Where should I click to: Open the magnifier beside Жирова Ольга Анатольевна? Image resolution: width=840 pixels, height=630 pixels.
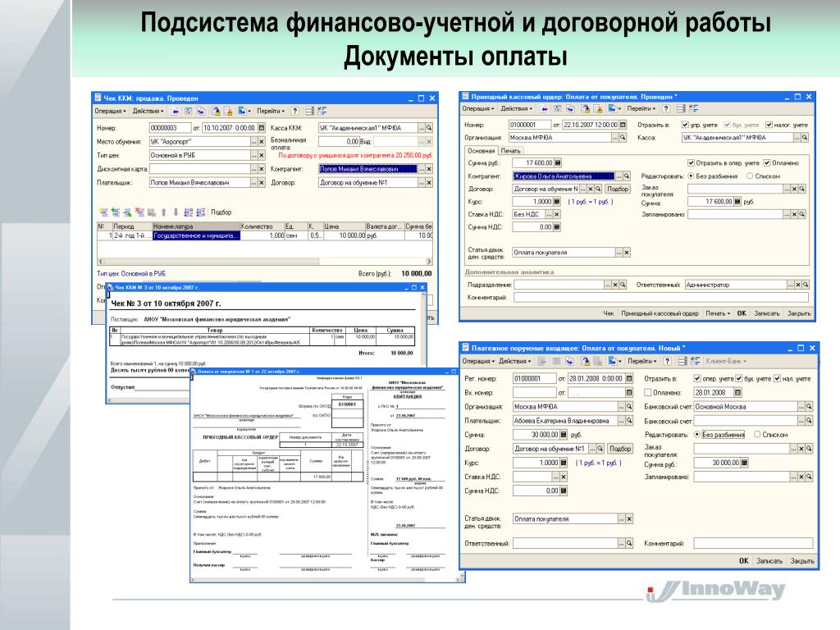[x=626, y=176]
